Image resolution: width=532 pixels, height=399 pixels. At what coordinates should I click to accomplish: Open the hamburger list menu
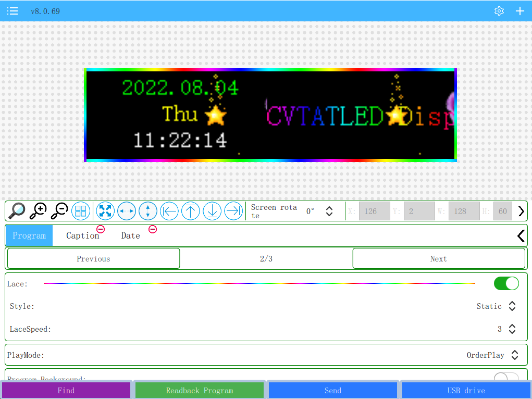tap(13, 11)
